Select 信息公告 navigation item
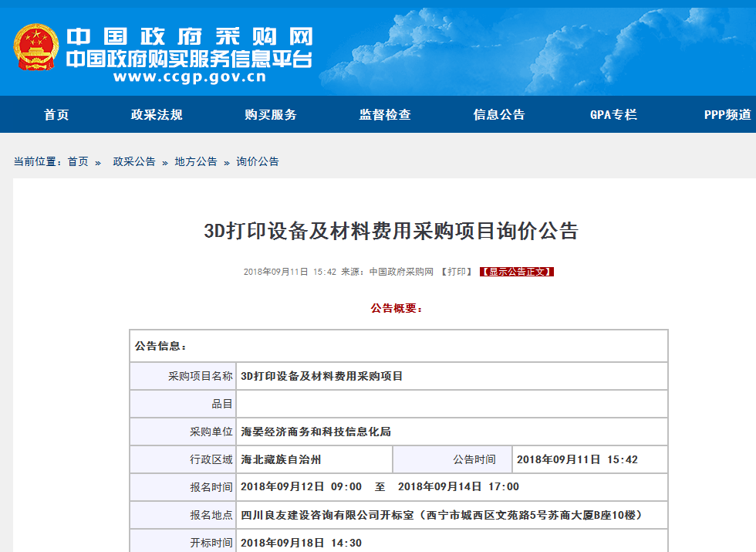Screen dimensions: 756x552 tap(499, 115)
